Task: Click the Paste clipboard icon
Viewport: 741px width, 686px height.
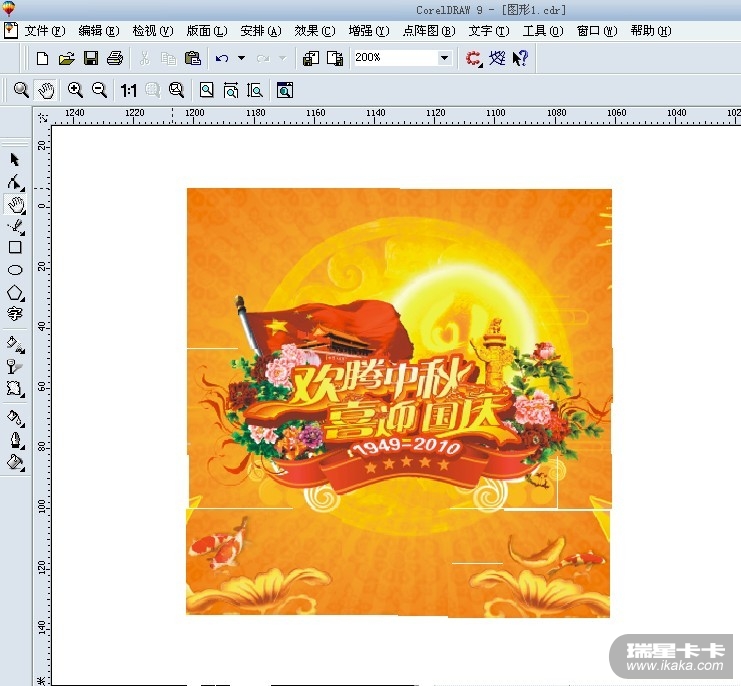Action: tap(193, 58)
